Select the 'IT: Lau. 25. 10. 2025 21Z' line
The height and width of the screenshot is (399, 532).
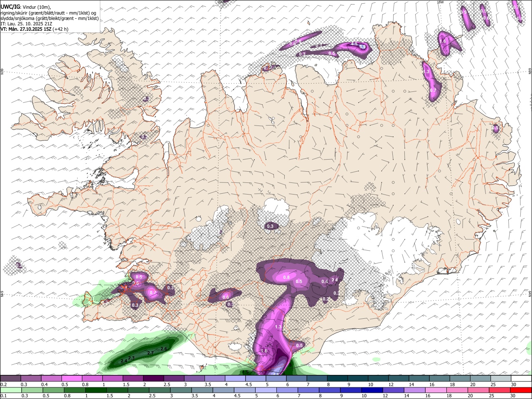pyautogui.click(x=26, y=24)
